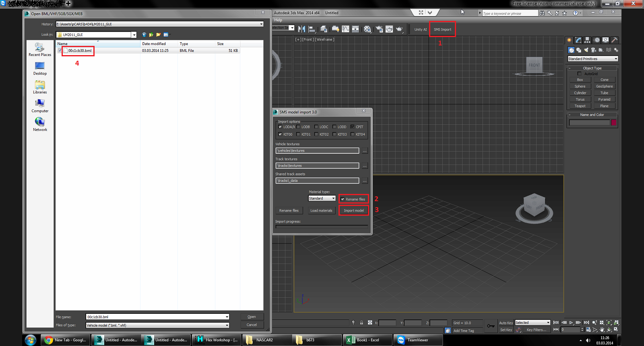This screenshot has height=346, width=644.
Task: Open the Material Editor icon
Action: point(367,29)
